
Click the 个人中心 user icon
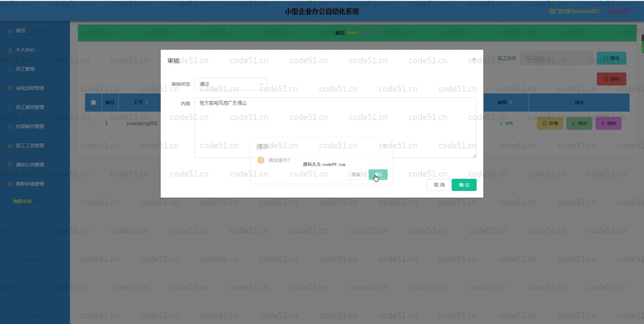(10, 50)
